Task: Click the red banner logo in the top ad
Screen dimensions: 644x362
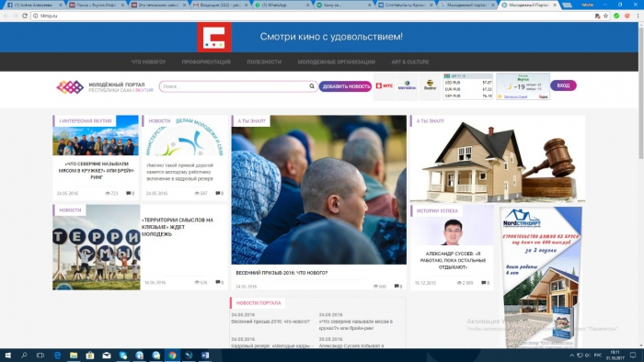Action: pyautogui.click(x=214, y=38)
